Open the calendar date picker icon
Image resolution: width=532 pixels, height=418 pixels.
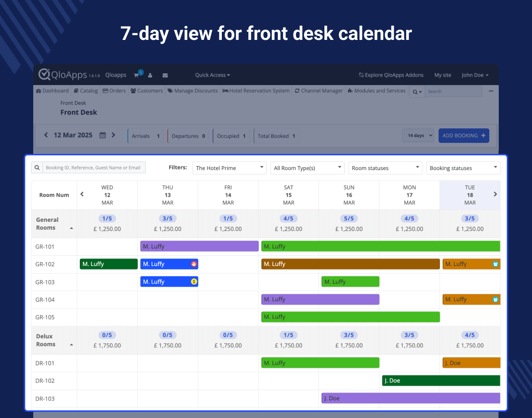click(103, 135)
